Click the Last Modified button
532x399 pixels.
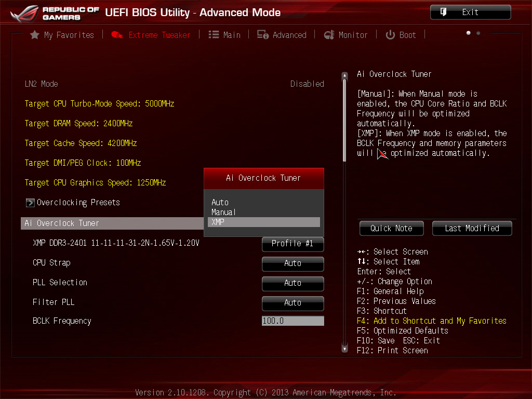pos(472,229)
